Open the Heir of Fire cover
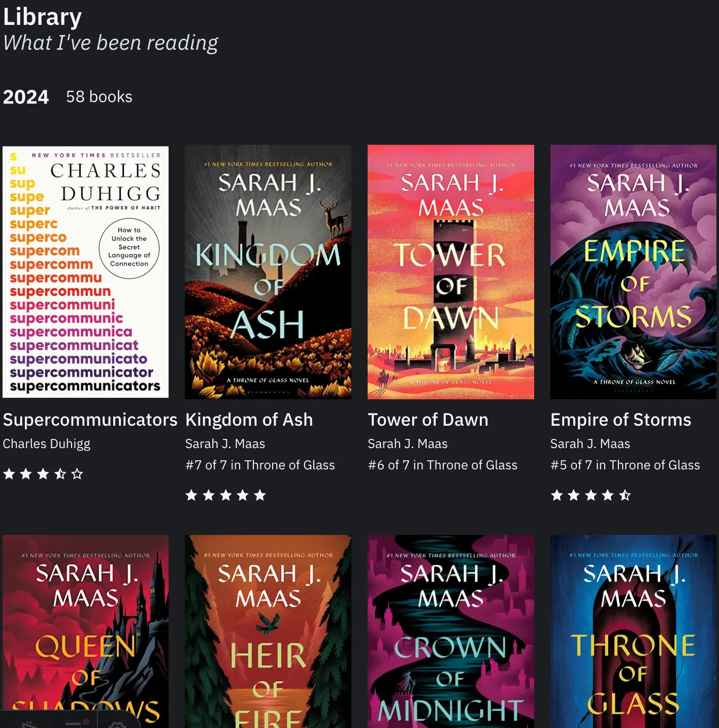The width and height of the screenshot is (719, 728). 268,631
